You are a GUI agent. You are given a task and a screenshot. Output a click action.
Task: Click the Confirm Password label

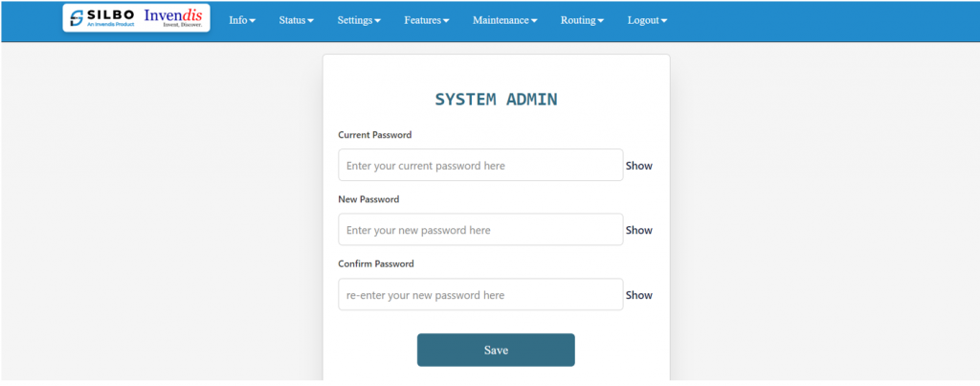(376, 263)
